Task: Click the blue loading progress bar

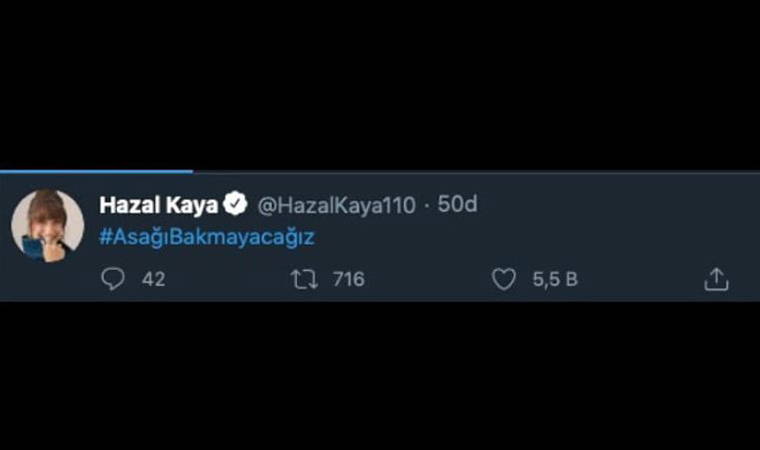Action: click(95, 171)
